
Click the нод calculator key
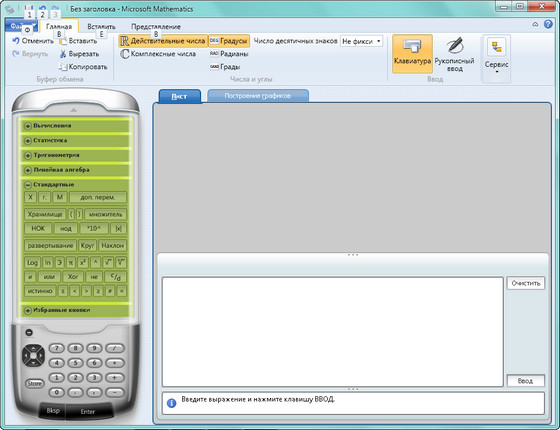[66, 229]
